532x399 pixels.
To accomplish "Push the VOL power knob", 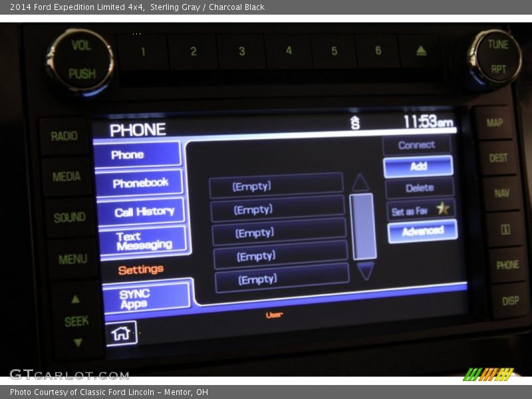I will pyautogui.click(x=81, y=60).
